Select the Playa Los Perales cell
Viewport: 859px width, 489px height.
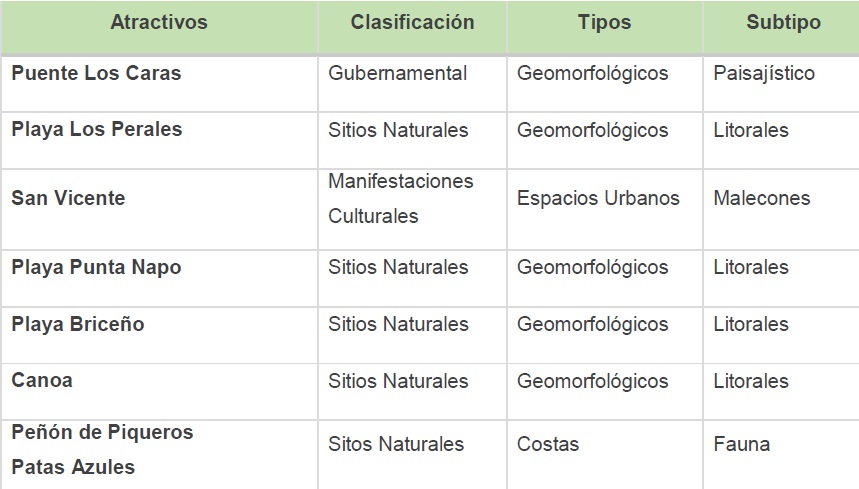point(96,130)
